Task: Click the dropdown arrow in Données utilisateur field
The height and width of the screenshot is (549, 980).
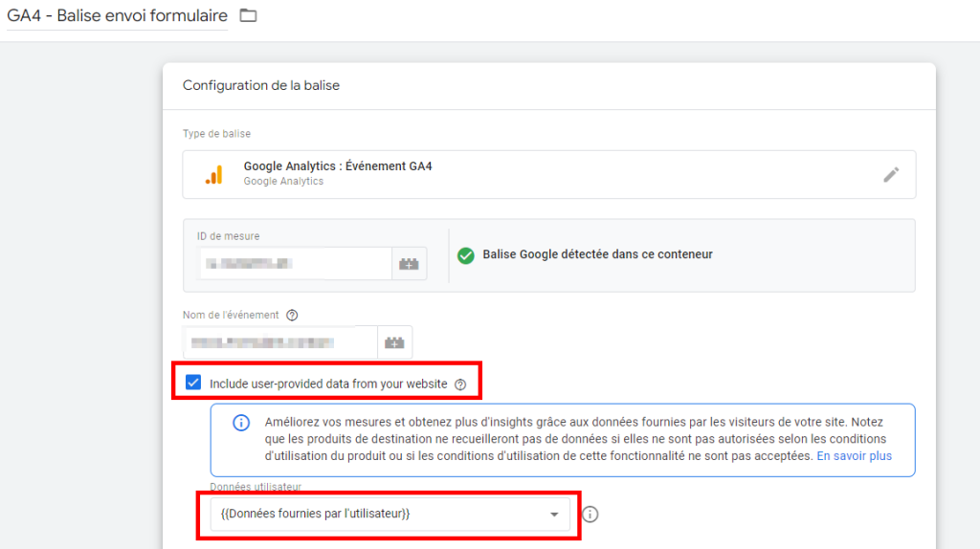Action: pyautogui.click(x=553, y=515)
